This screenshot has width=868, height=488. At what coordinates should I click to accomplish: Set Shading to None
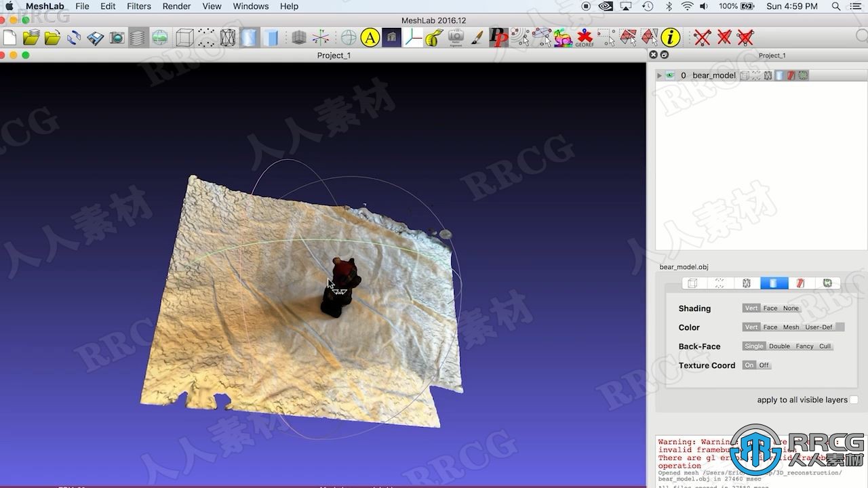791,308
